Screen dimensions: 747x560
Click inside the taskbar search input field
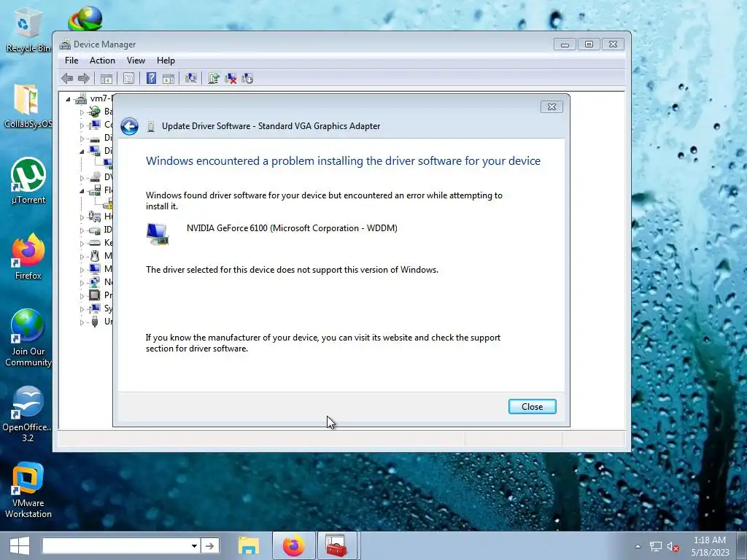click(116, 545)
